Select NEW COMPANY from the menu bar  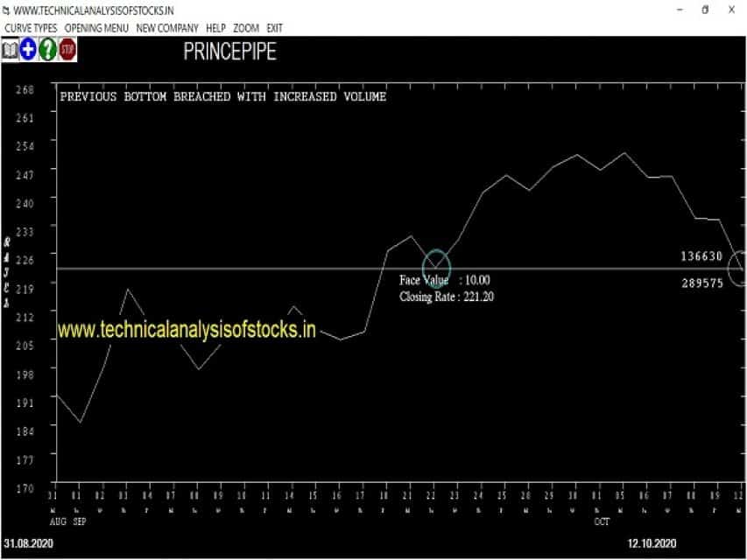(166, 29)
